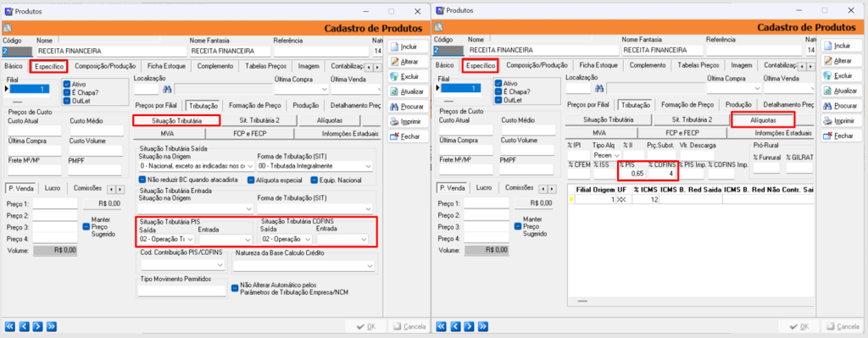
Task: Toggle É Chapa? checkbox in left window
Action: coord(67,92)
